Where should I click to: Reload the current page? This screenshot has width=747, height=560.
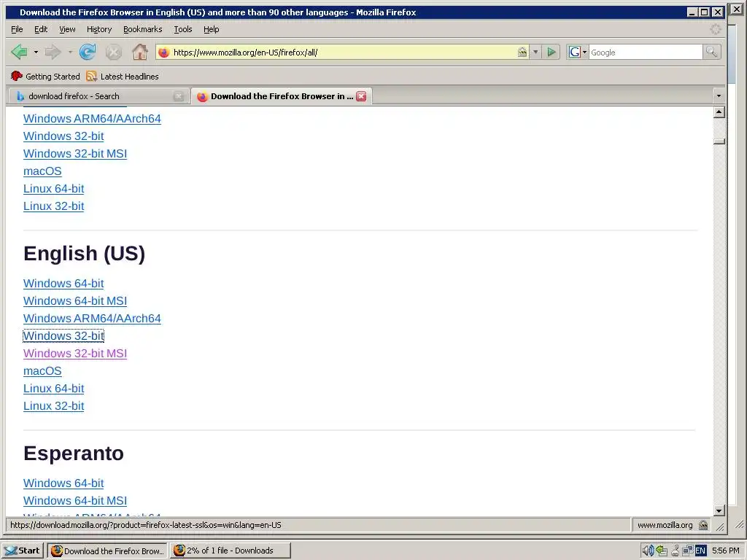(88, 52)
